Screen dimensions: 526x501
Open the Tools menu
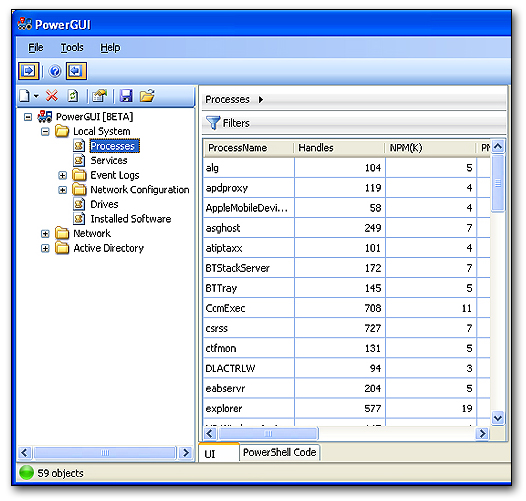click(x=72, y=47)
